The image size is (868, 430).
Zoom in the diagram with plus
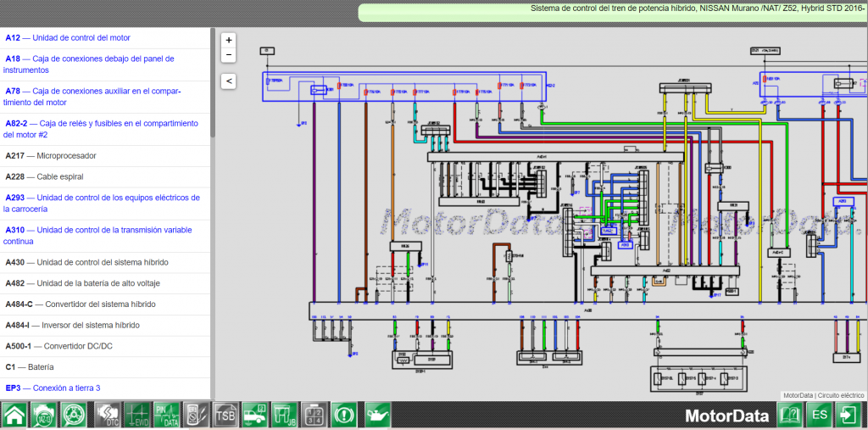[x=229, y=40]
